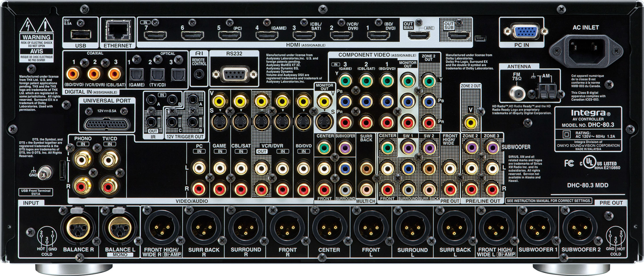Select the SURR BACK L XLR output
The width and height of the screenshot is (644, 276).
[x=455, y=227]
